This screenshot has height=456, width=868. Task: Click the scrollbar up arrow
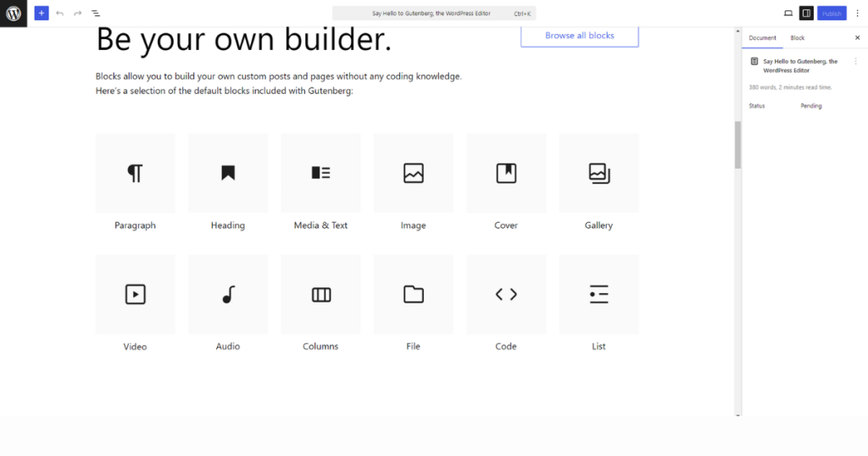tap(738, 31)
